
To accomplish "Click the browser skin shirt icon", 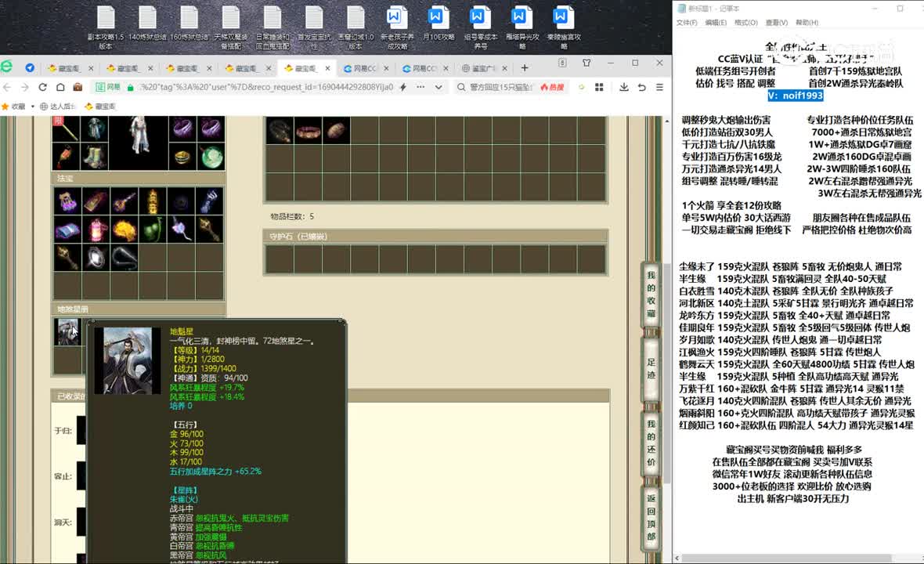I will 587,63.
